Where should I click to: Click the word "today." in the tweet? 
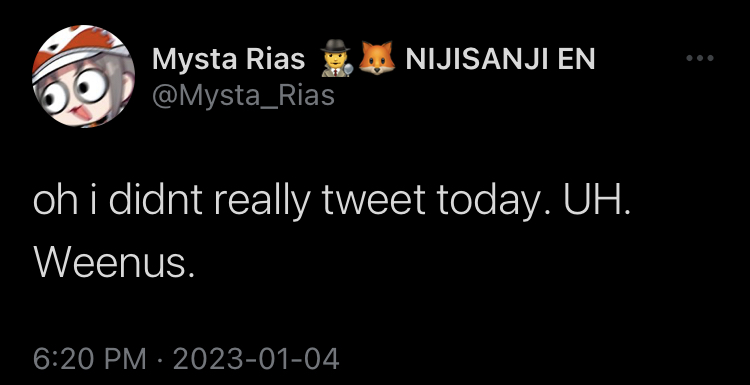click(x=495, y=202)
